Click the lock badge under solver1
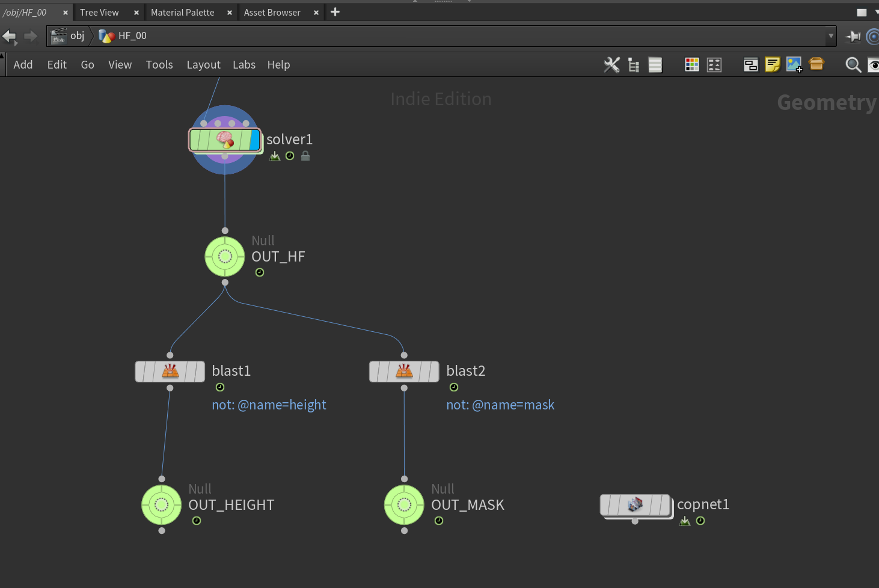This screenshot has width=879, height=588. (305, 156)
